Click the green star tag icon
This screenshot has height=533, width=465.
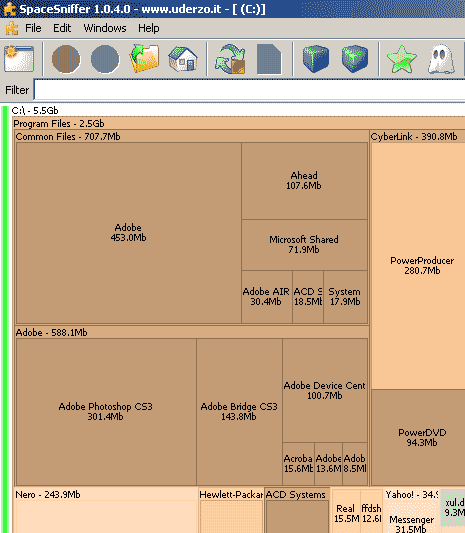click(x=402, y=59)
